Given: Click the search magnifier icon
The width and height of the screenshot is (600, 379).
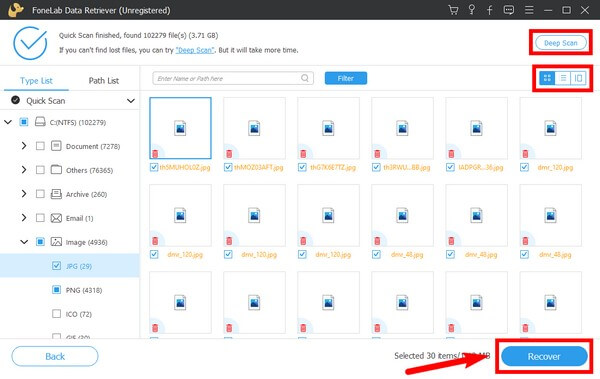Looking at the screenshot, I should tap(305, 78).
